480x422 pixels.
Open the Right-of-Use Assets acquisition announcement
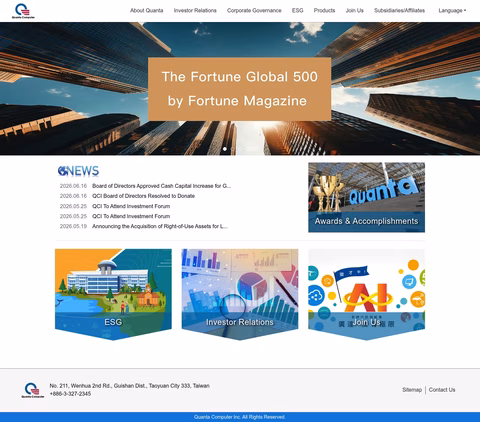coord(160,226)
